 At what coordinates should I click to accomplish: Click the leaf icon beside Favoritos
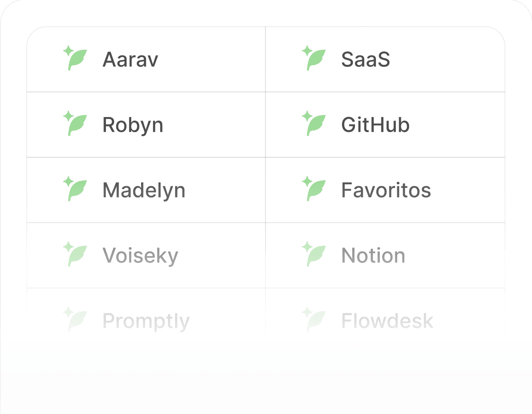[314, 189]
